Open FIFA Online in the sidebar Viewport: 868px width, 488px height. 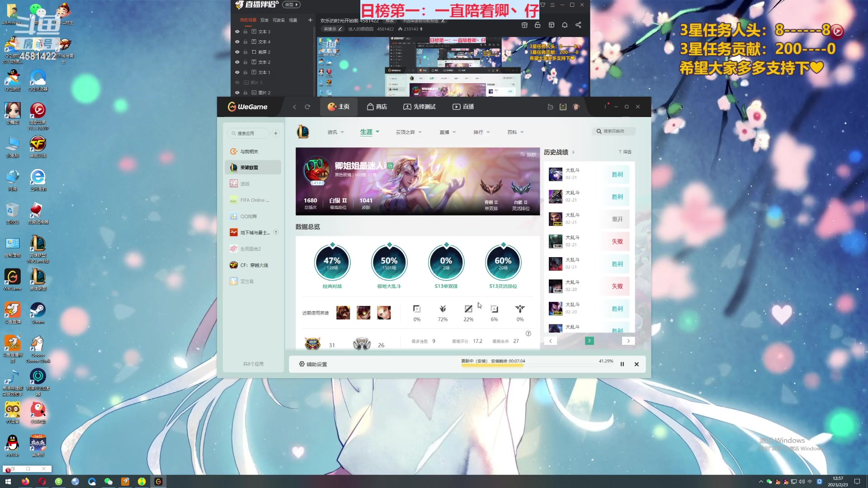point(253,200)
